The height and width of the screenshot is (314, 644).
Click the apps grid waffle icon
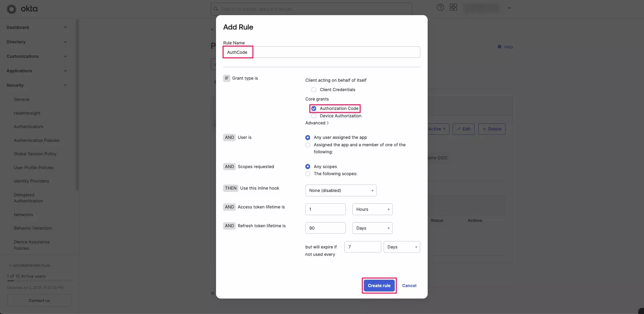(453, 7)
